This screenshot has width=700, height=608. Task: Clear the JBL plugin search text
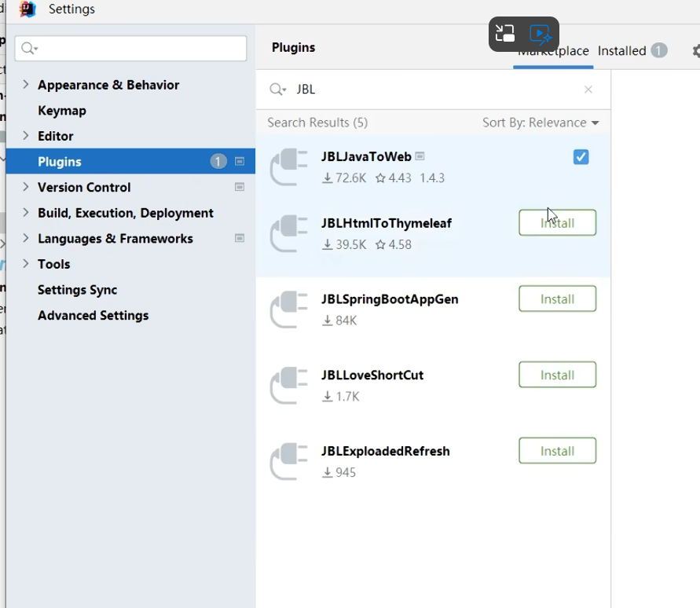point(588,90)
